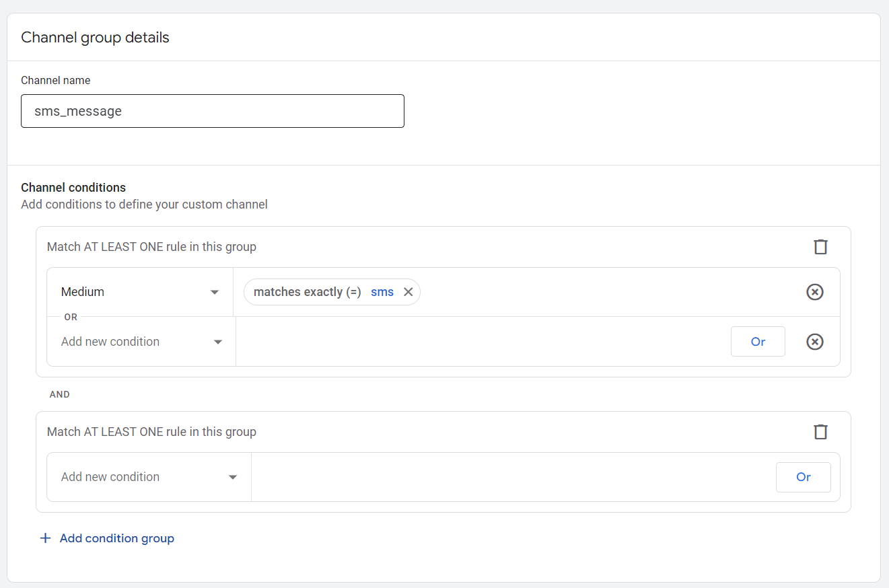
Task: Click the empty value field beside first-group Or button
Action: pos(482,342)
